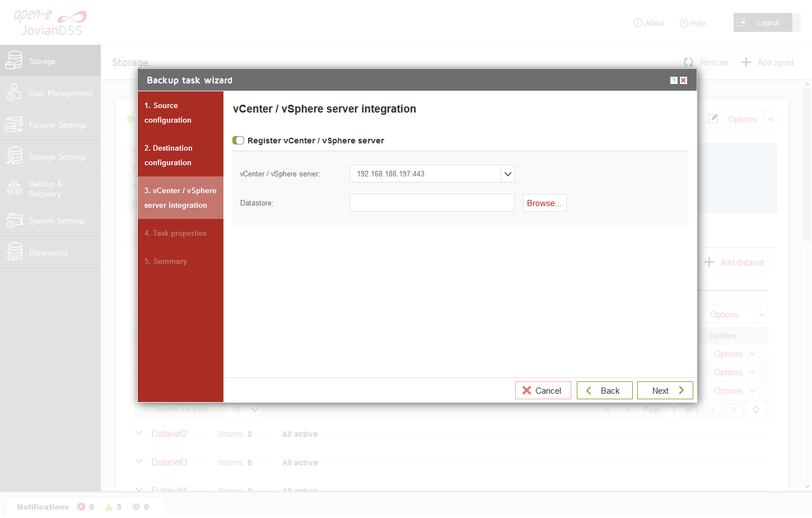Expand the zpool Options dropdown arrow
812x518 pixels.
[771, 119]
